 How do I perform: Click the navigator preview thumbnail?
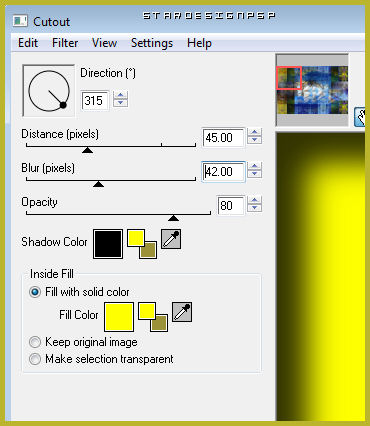pos(312,90)
